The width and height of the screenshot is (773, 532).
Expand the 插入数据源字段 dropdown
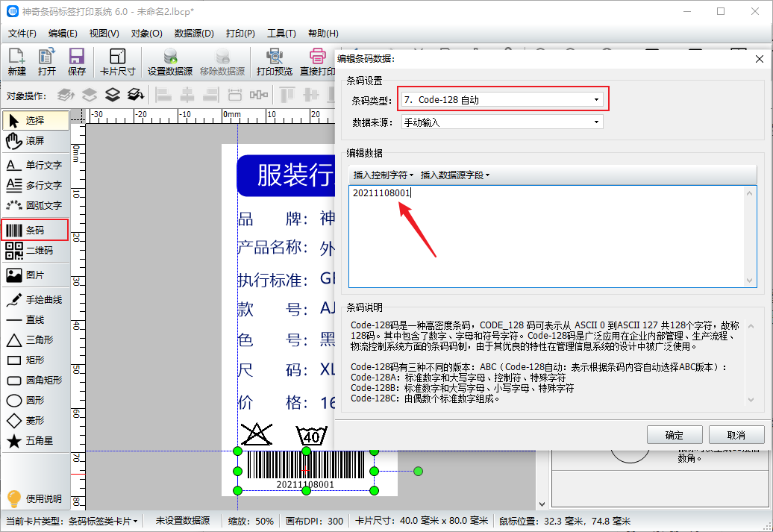point(454,175)
